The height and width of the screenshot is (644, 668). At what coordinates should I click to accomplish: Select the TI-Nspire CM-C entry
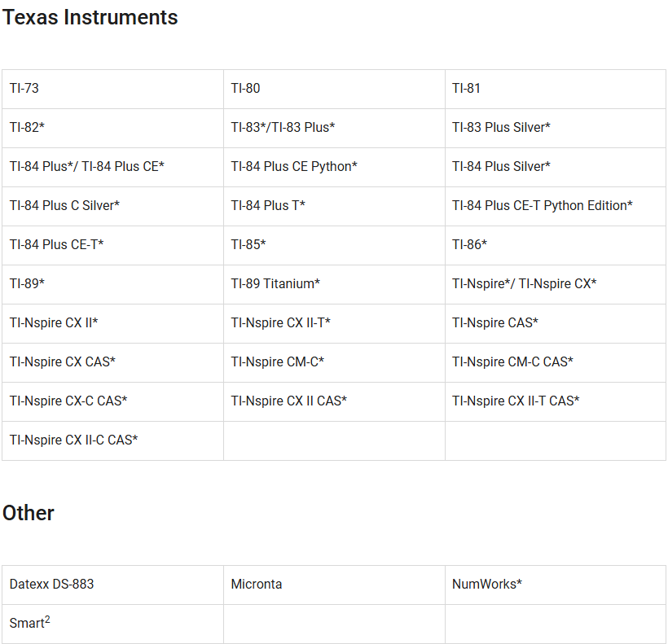click(277, 362)
